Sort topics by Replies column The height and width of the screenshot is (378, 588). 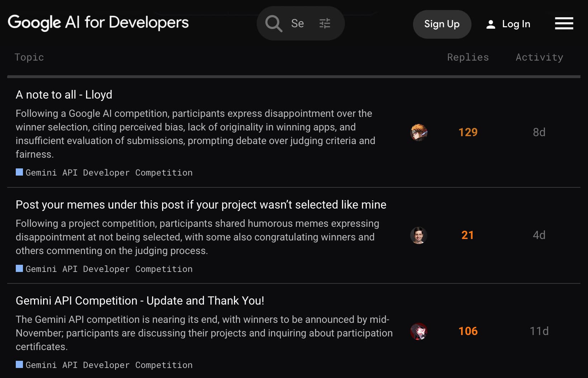(468, 57)
